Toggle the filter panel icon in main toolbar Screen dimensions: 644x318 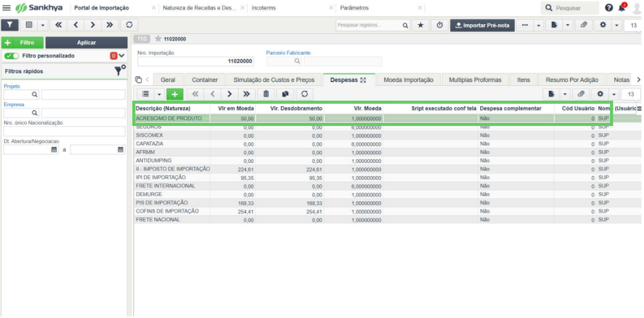click(10, 25)
